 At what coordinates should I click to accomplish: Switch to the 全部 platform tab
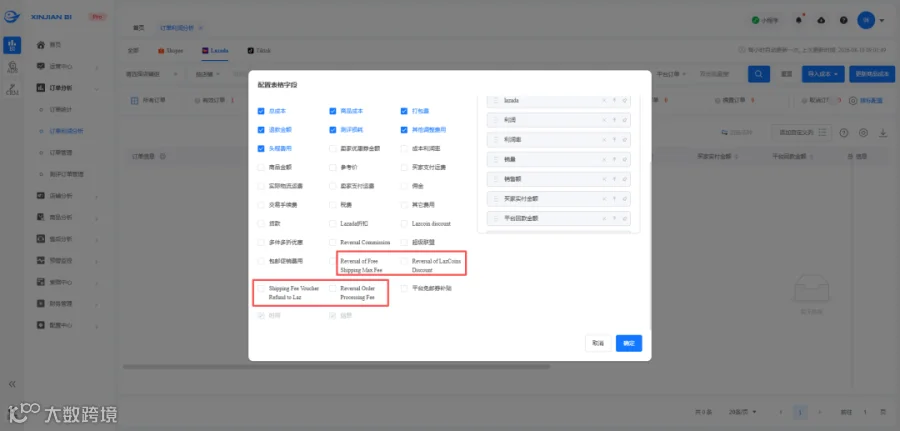coord(133,51)
